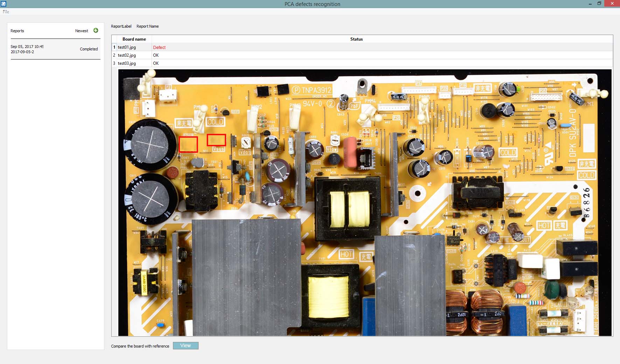Click the green Newest sort arrow icon
The width and height of the screenshot is (620, 364).
pyautogui.click(x=95, y=30)
